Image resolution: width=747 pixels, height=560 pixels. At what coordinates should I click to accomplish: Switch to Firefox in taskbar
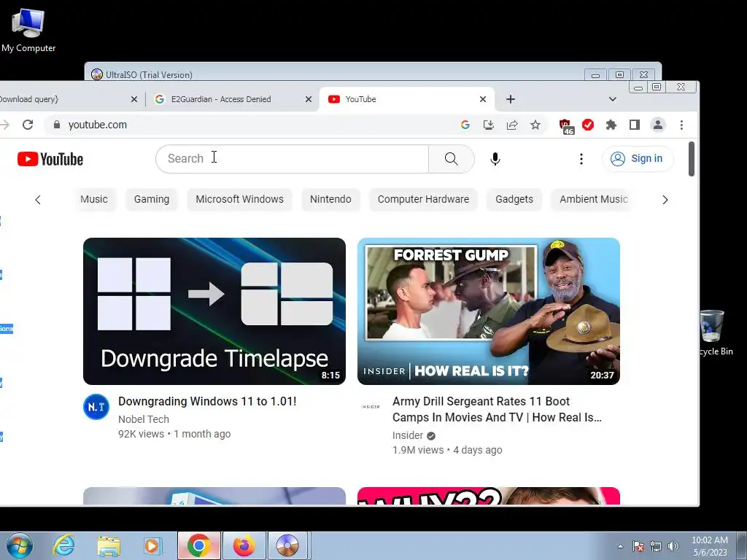[x=244, y=545]
